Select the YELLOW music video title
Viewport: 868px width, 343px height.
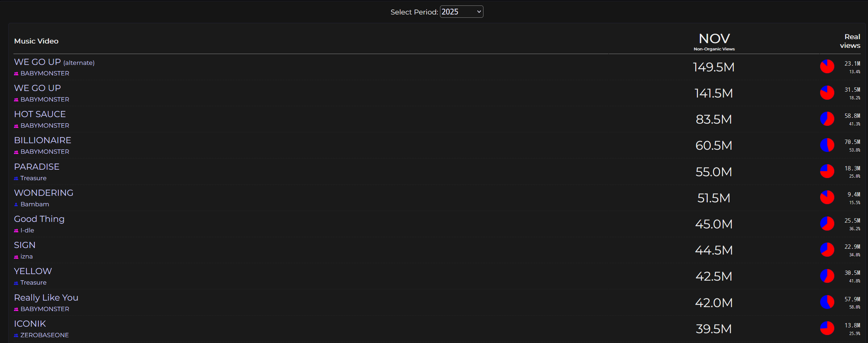coord(33,271)
